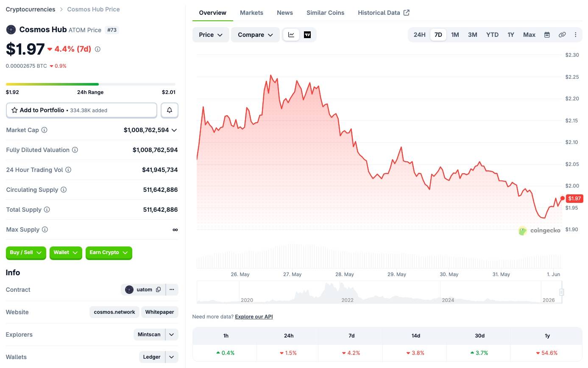Expand the Price dropdown
The width and height of the screenshot is (588, 368).
[211, 35]
